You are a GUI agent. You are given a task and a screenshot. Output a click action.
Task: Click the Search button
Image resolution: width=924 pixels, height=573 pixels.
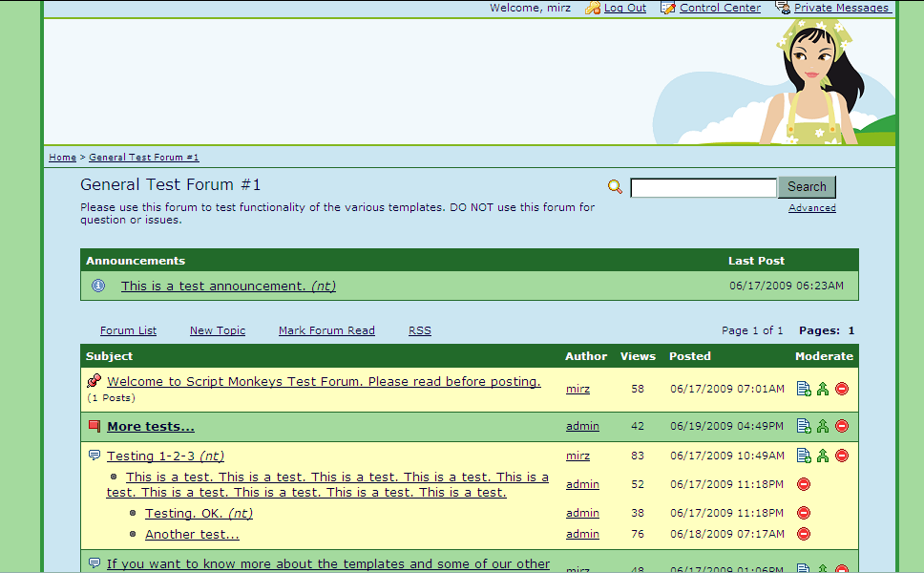(807, 187)
